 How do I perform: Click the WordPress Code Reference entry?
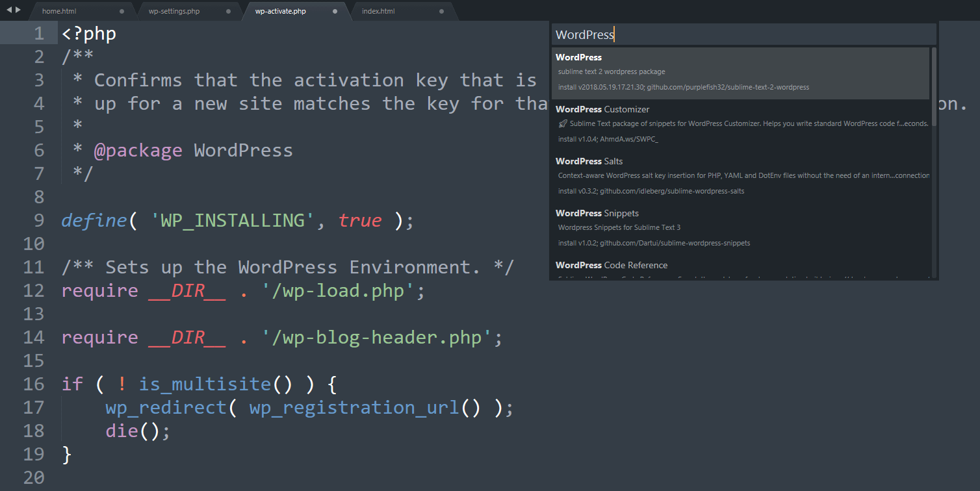click(x=611, y=265)
